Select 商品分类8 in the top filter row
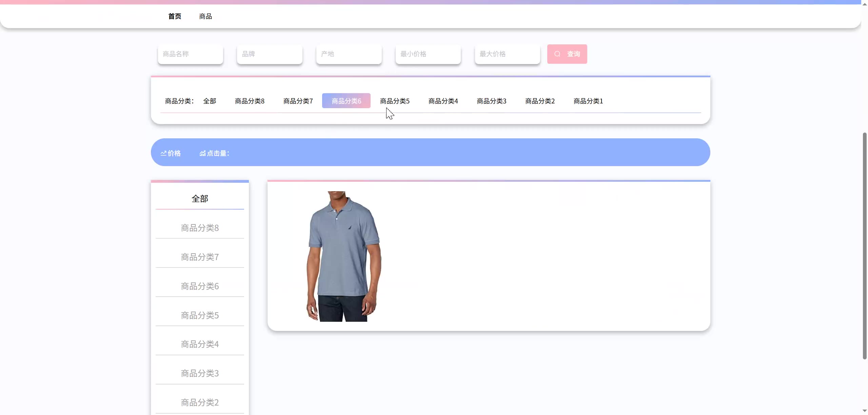Viewport: 868px width, 415px height. click(250, 101)
